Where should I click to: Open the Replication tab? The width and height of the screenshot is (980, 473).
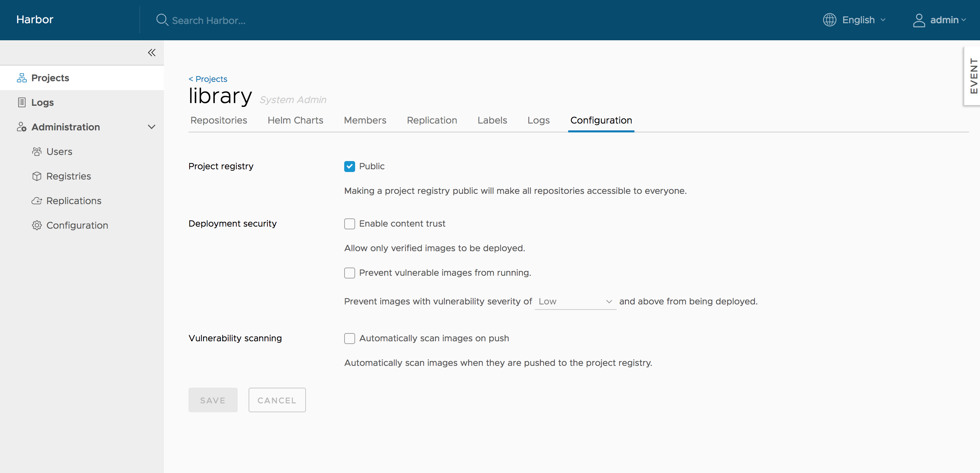[x=432, y=120]
